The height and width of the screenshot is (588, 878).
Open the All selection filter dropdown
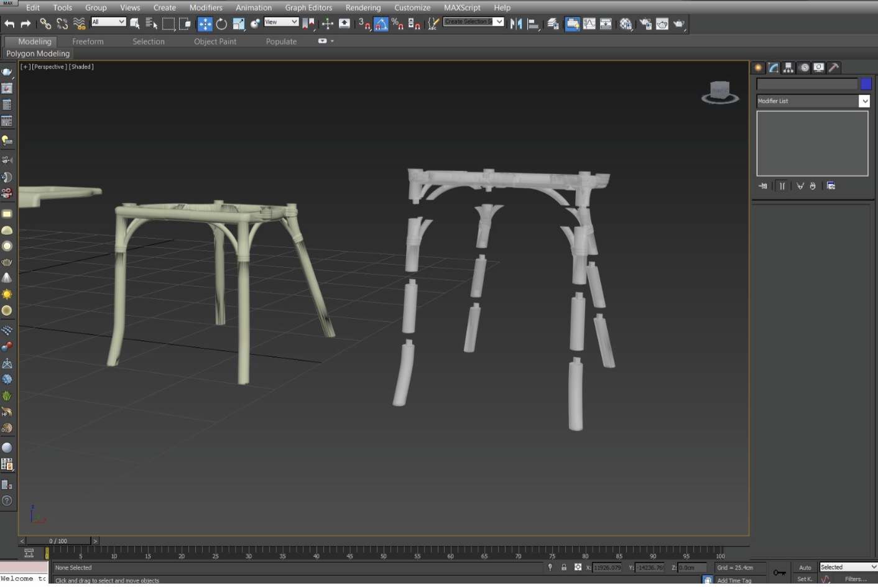(108, 22)
